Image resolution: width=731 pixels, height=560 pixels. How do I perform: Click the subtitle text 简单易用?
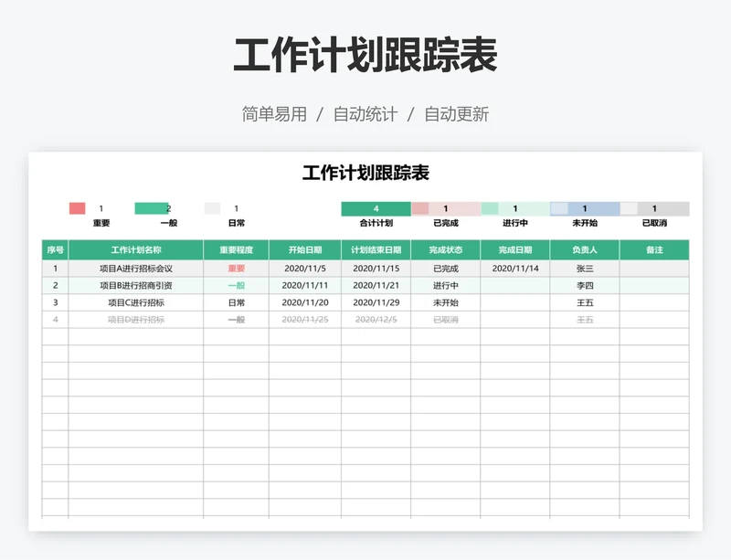[274, 114]
